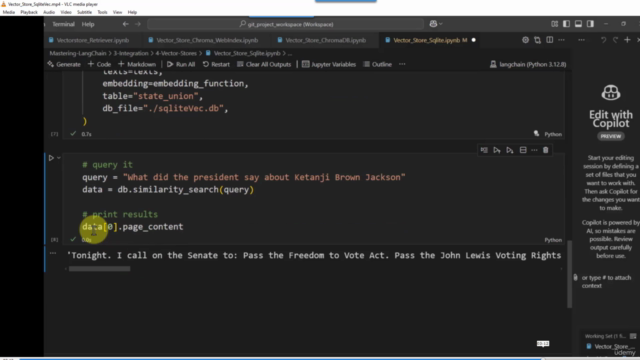Clear All Outputs in notebook
Screen dimensions: 640x360
264,64
